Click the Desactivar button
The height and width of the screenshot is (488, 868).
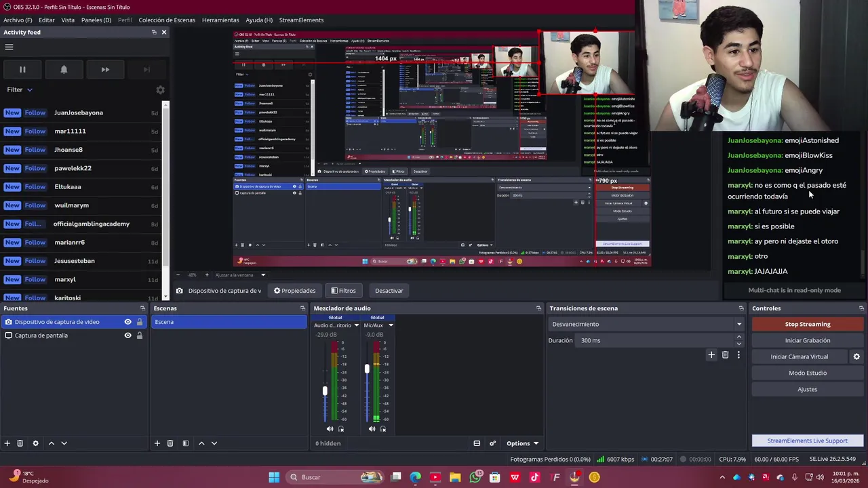coord(389,291)
